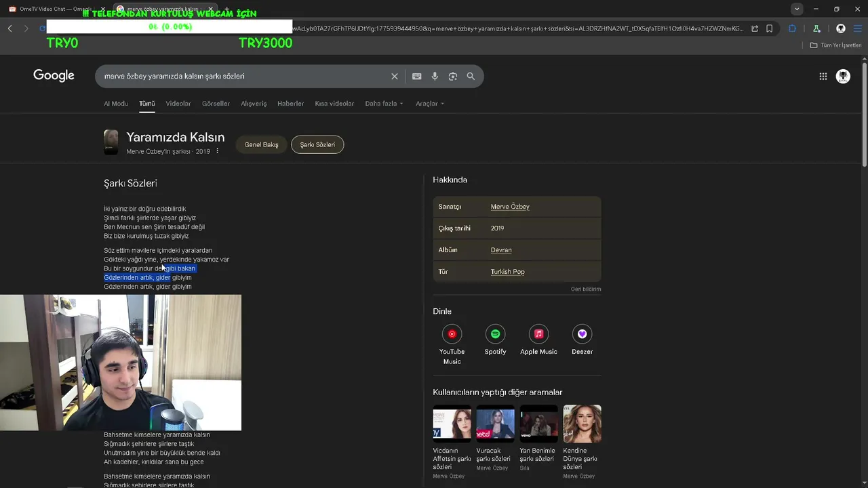Open Kendine Dünya şarkı sözleri card
The image size is (868, 488).
582,442
